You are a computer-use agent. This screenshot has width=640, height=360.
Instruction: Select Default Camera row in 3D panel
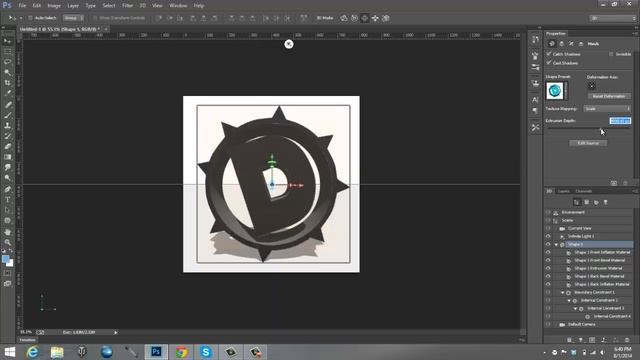click(589, 324)
